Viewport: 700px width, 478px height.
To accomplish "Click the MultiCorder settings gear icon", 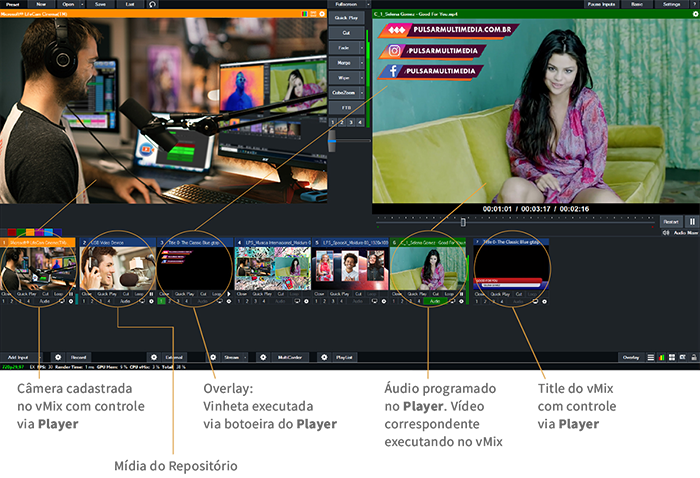I will tap(262, 357).
